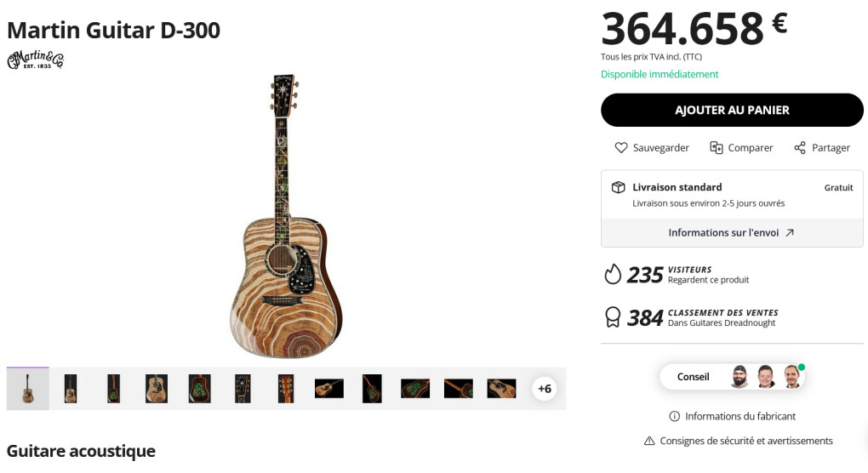Viewport: 868px width, 473px height.
Task: Click the Martin & Co brand logo
Action: 36,60
